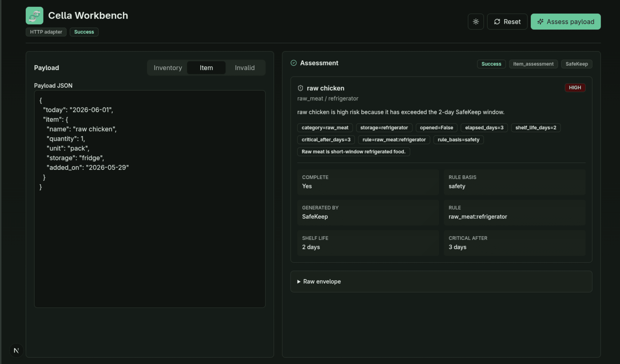Click the Raw meat is short-window tag
This screenshot has width=620, height=364.
coord(354,152)
